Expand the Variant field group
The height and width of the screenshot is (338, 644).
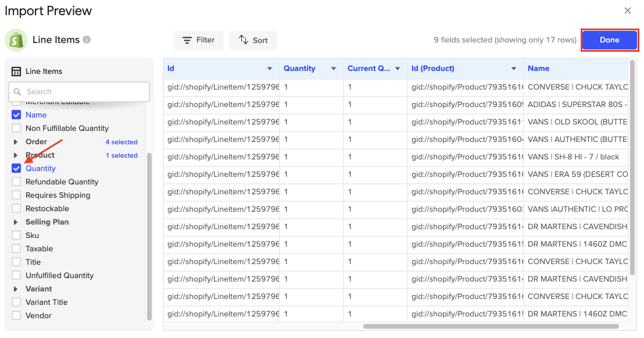(16, 289)
